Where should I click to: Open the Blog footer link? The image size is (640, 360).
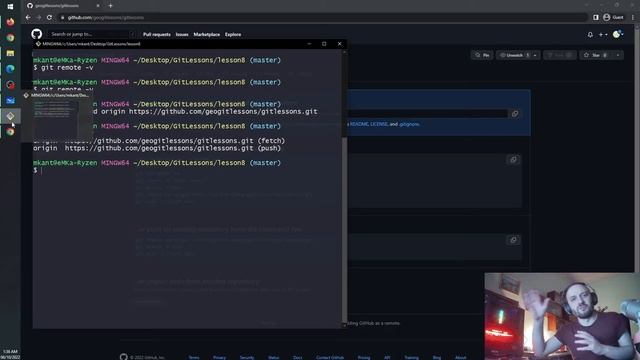coord(437,358)
